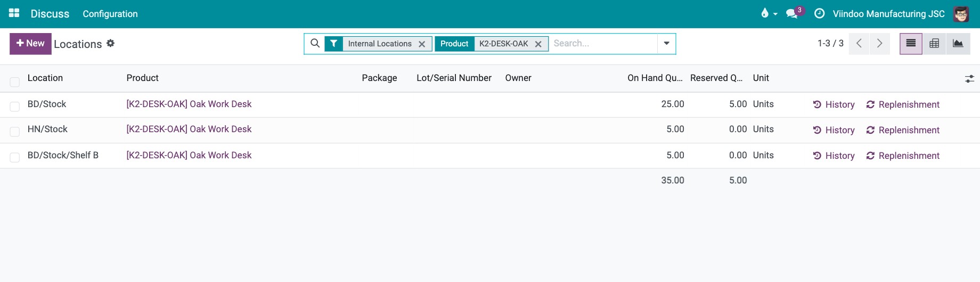The image size is (980, 282).
Task: Sort by Package column header
Action: pyautogui.click(x=379, y=78)
